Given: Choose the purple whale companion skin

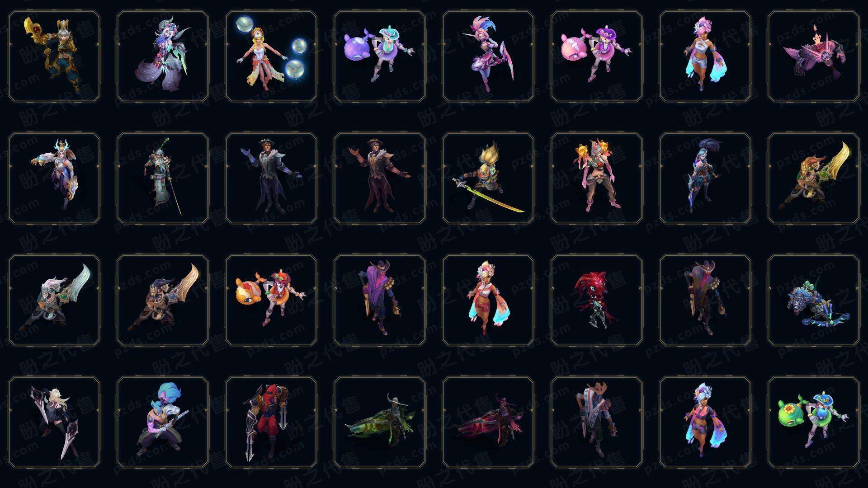Looking at the screenshot, I should [380, 56].
